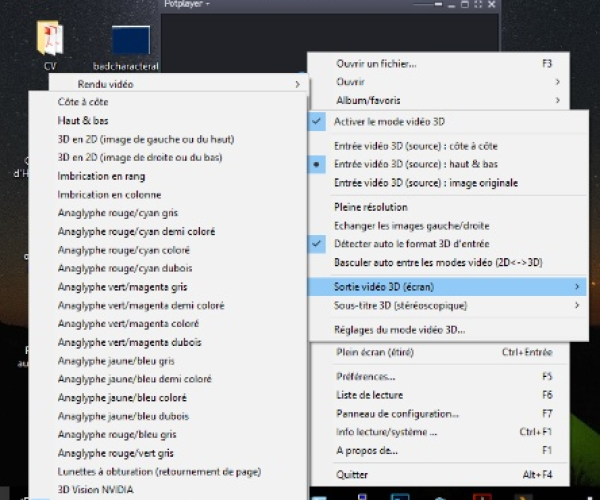Select Haut & bas output mode

point(168,121)
